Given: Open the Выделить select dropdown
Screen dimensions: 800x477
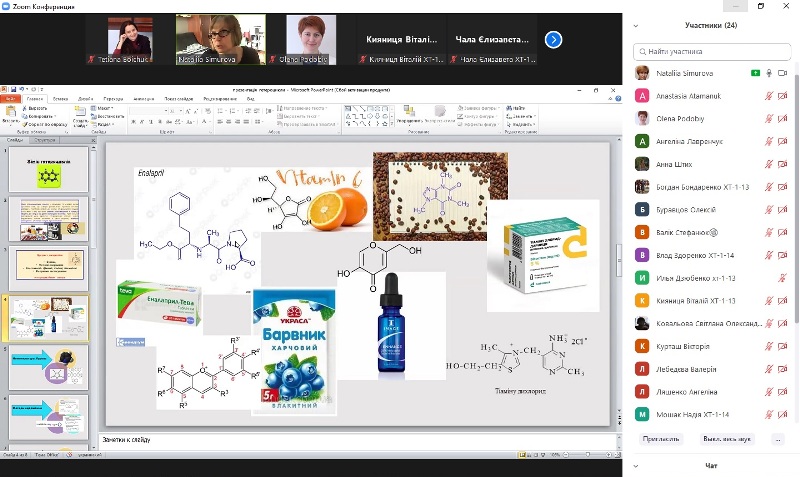Looking at the screenshot, I should coord(520,124).
